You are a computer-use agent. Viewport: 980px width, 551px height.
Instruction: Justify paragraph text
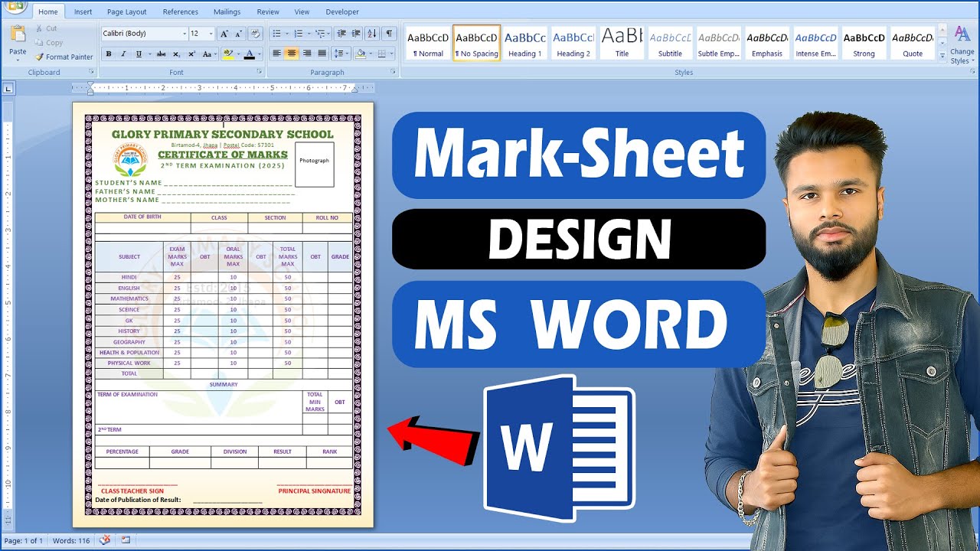click(322, 54)
